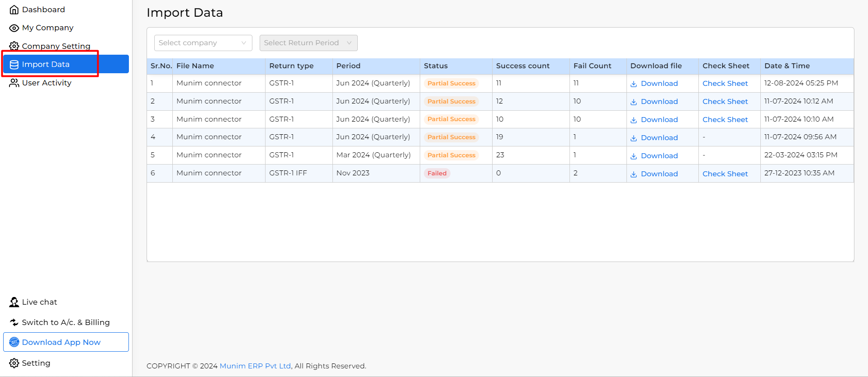Select Import Data sidebar item
The width and height of the screenshot is (868, 377).
[x=66, y=64]
